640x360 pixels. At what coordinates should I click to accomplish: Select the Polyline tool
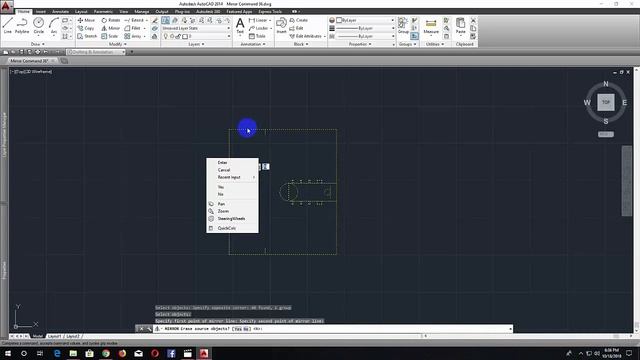click(22, 25)
